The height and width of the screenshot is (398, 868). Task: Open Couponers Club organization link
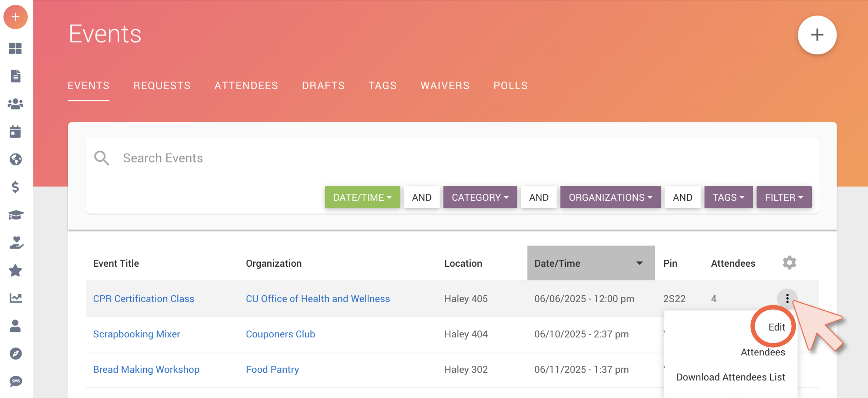[280, 334]
